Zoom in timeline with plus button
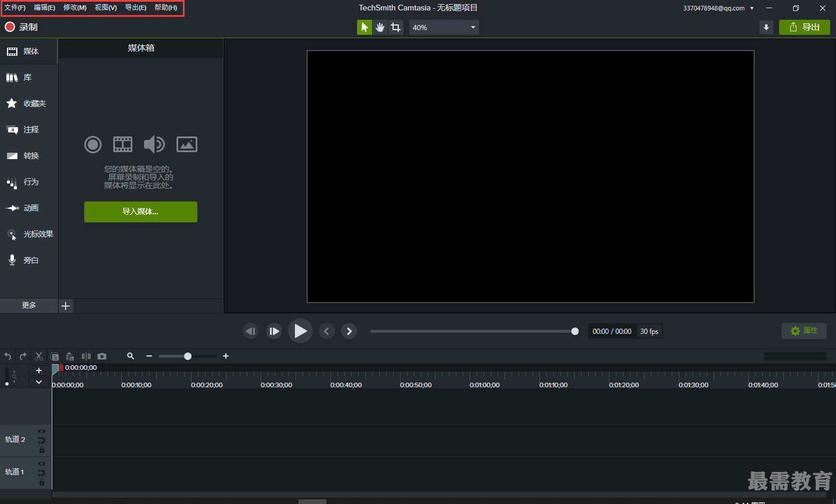 (x=226, y=356)
